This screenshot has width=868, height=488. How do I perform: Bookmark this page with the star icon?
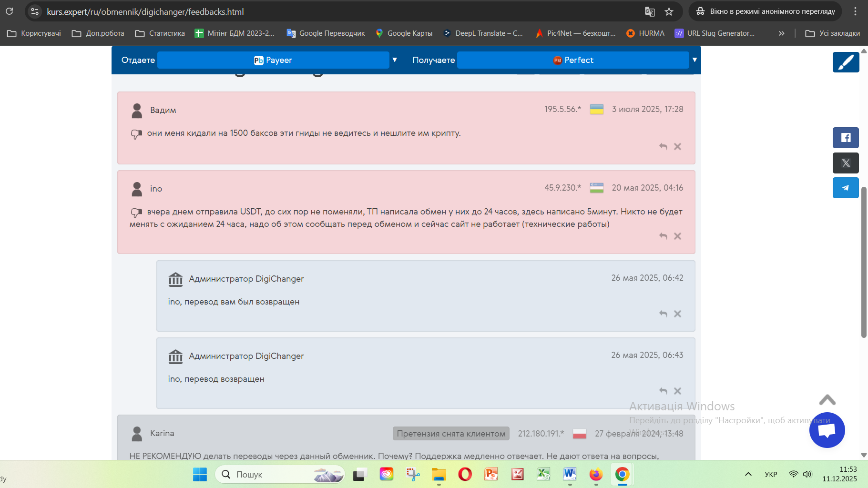coord(669,11)
